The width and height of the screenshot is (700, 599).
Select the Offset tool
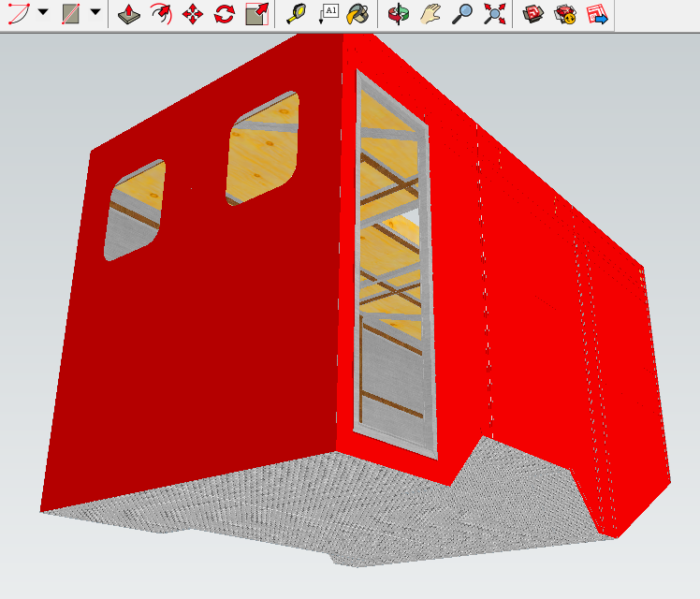pyautogui.click(x=162, y=13)
